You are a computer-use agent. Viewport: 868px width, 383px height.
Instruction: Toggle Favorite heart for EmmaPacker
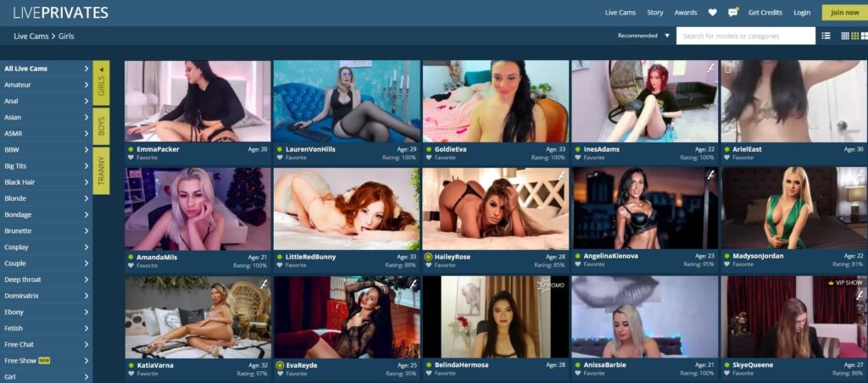(131, 158)
